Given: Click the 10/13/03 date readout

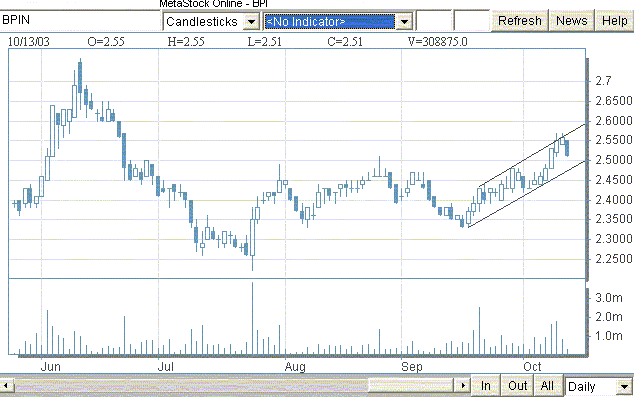Looking at the screenshot, I should tap(28, 42).
